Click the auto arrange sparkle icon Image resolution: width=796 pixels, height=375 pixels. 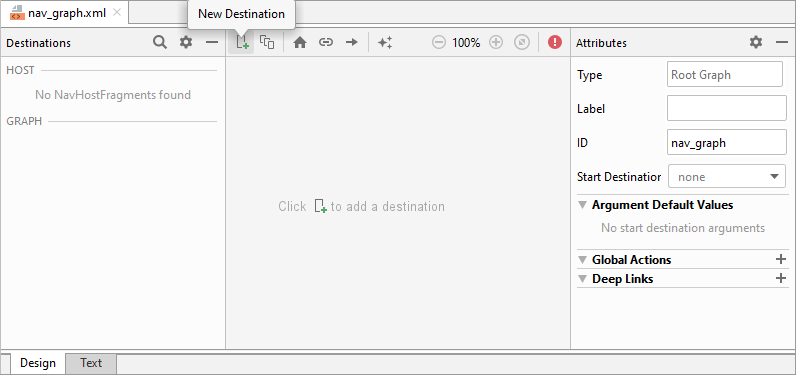[385, 43]
